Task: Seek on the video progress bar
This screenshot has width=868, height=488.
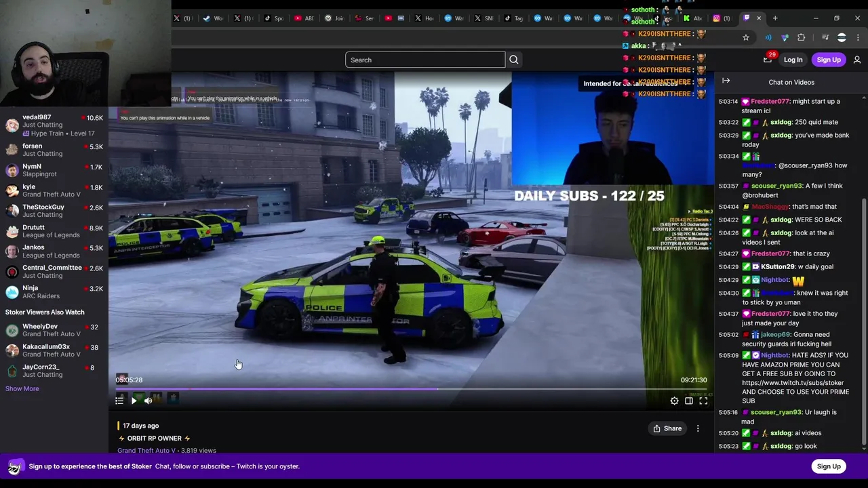Action: pos(411,390)
